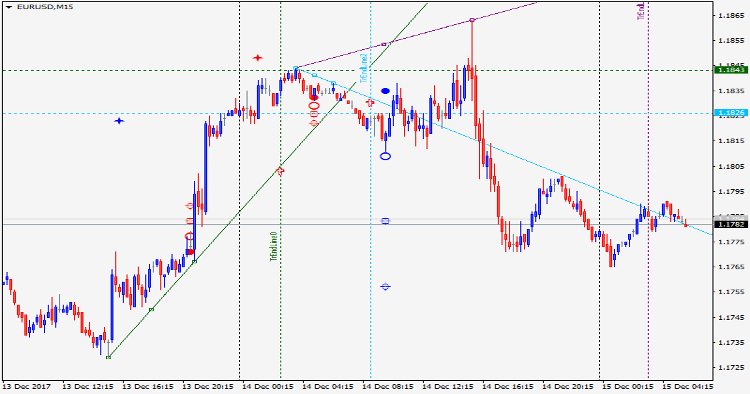The image size is (750, 394).
Task: Click the black 1.1782 current price label
Action: 730,224
